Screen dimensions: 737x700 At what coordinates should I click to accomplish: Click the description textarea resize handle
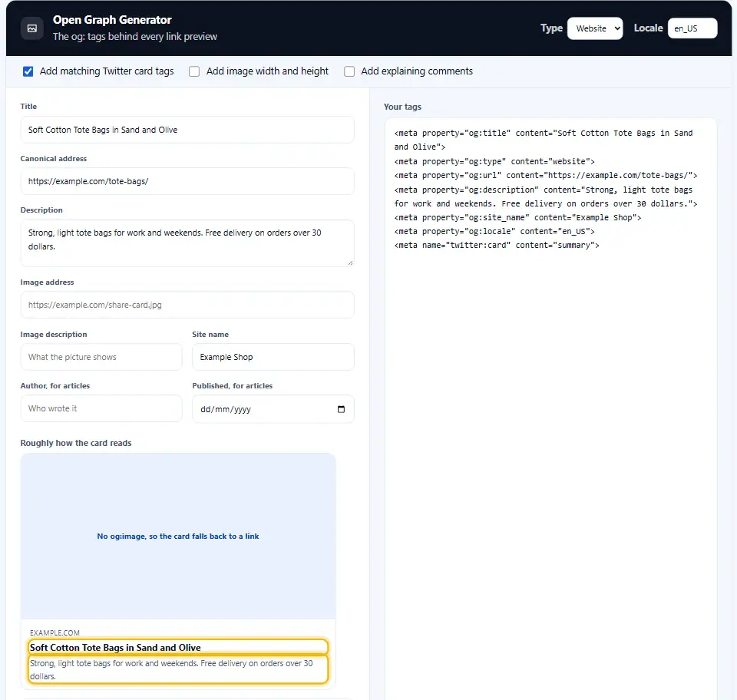[350, 262]
